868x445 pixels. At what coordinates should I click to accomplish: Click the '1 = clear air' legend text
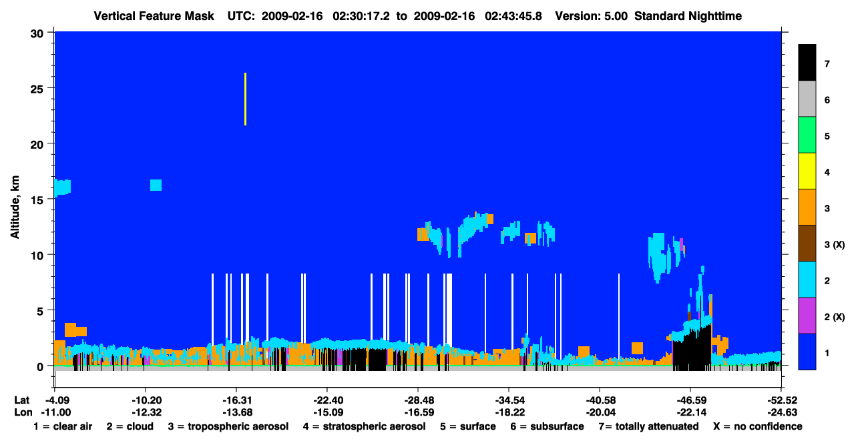click(x=63, y=426)
